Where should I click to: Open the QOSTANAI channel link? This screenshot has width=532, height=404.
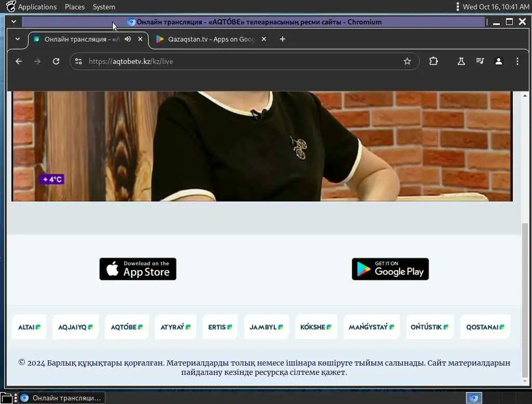point(485,327)
